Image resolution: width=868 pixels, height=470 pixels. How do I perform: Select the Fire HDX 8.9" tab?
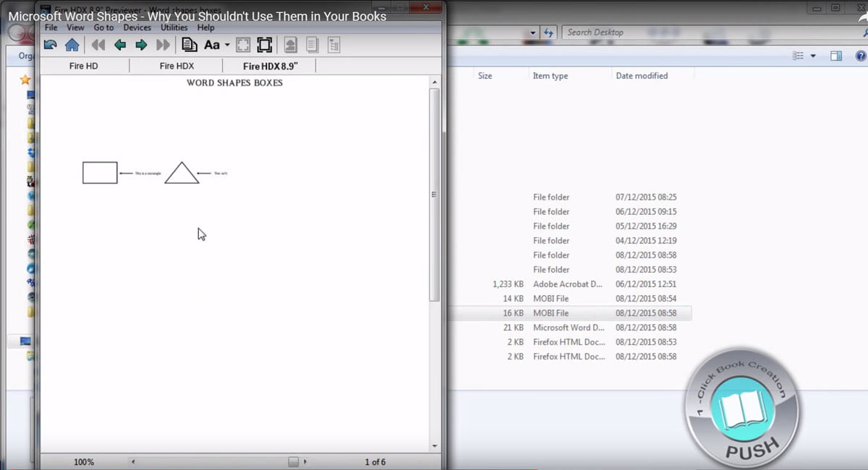pos(271,66)
